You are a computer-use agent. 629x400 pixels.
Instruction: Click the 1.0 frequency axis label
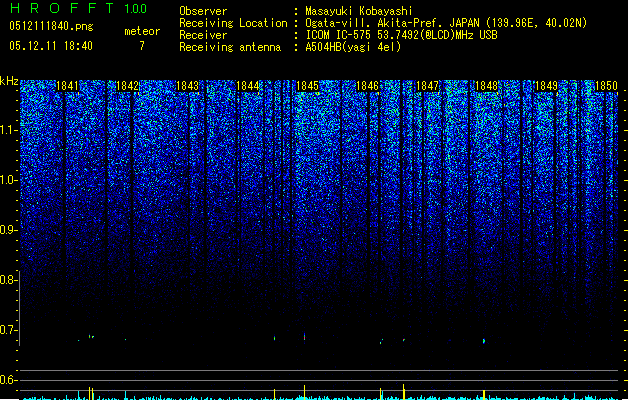click(x=8, y=180)
